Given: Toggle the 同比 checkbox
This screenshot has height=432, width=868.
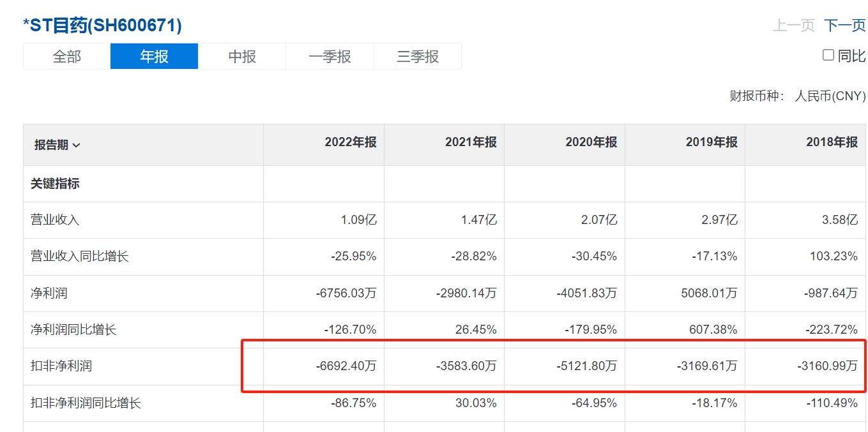Looking at the screenshot, I should click(828, 56).
